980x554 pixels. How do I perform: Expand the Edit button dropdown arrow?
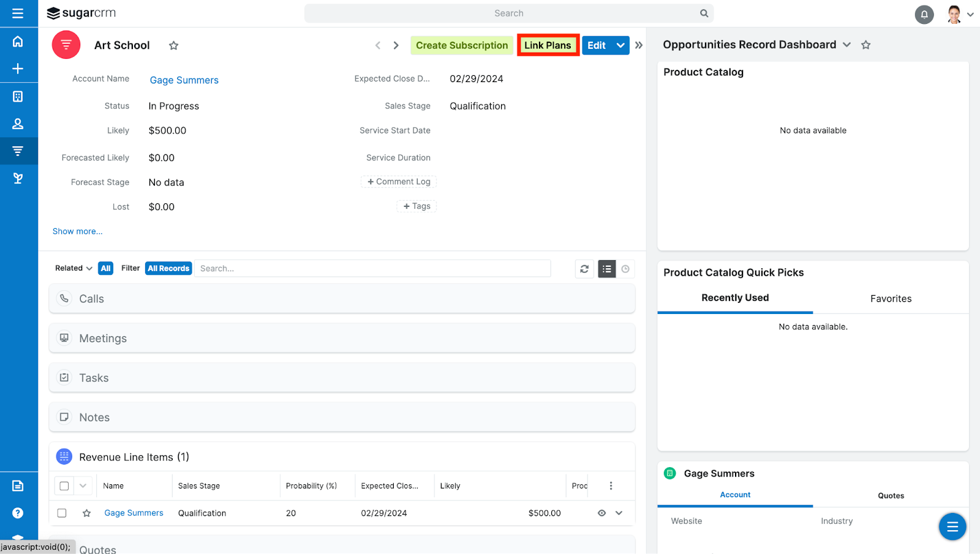point(620,45)
